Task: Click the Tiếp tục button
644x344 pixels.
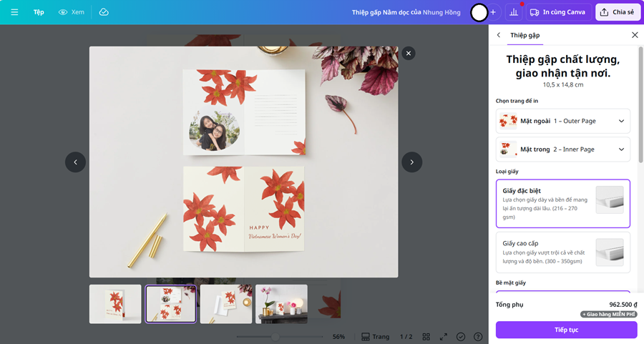Action: (566, 330)
